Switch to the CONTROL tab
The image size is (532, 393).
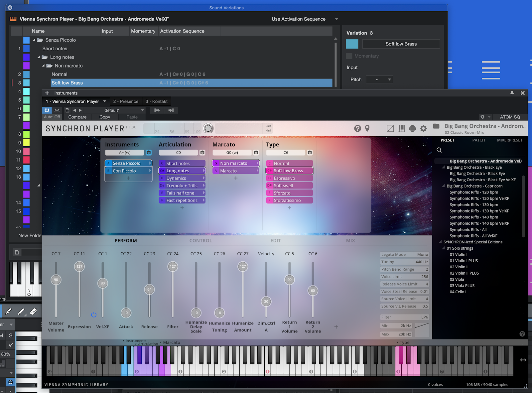tap(200, 241)
